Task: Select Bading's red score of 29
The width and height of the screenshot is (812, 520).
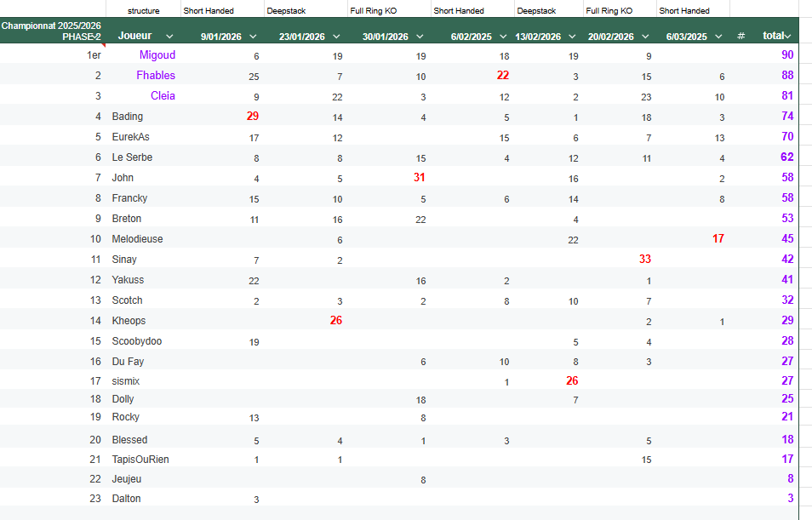Action: (x=252, y=116)
